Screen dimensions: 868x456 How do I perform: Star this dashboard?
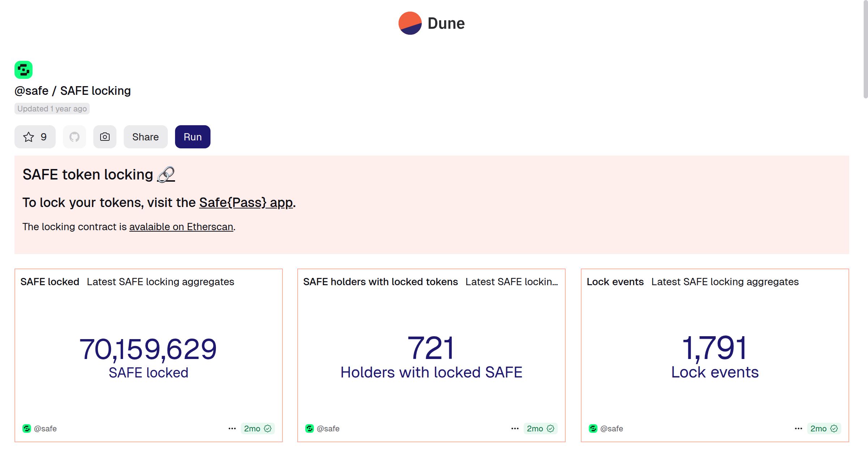pyautogui.click(x=35, y=137)
